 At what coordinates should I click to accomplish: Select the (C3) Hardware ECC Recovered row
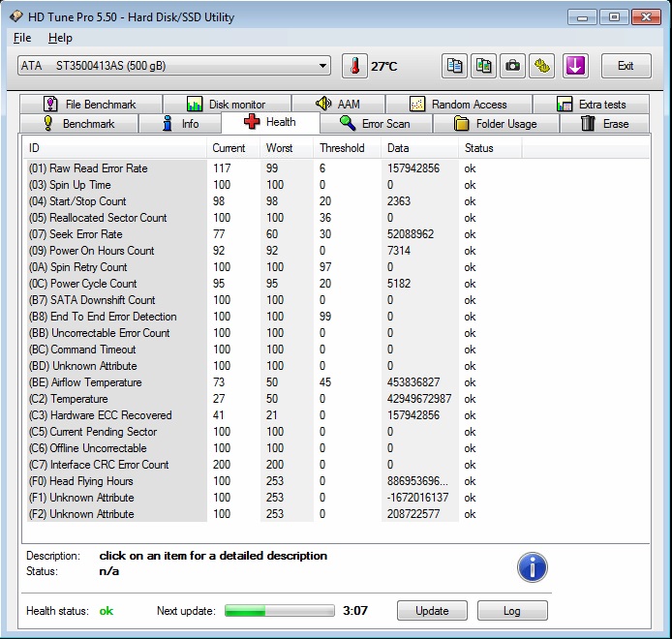point(274,414)
